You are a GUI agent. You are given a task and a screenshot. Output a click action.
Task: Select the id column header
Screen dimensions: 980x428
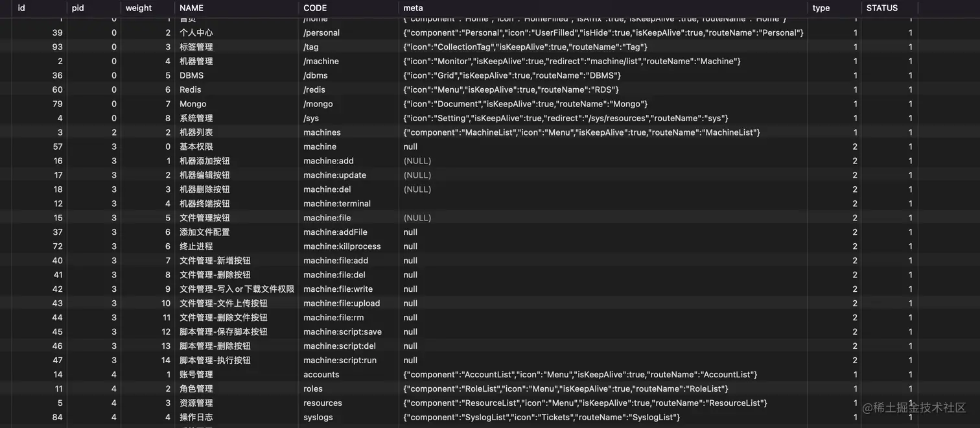pyautogui.click(x=21, y=8)
